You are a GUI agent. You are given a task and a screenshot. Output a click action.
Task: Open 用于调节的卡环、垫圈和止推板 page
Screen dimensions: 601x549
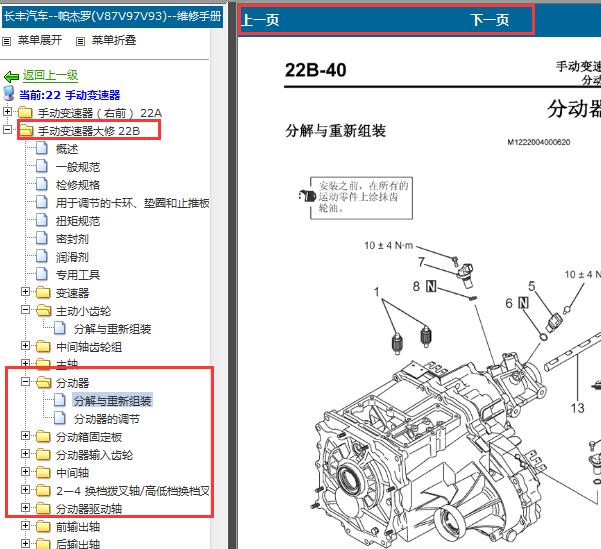(x=133, y=203)
